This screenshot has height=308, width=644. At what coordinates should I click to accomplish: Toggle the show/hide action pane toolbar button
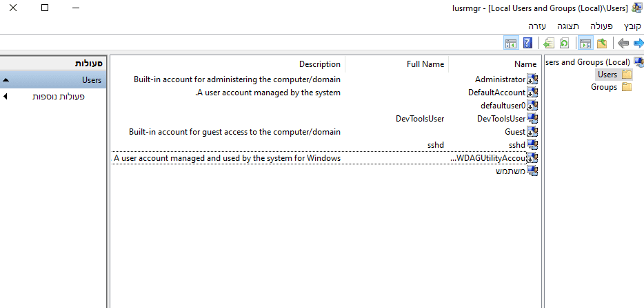511,44
